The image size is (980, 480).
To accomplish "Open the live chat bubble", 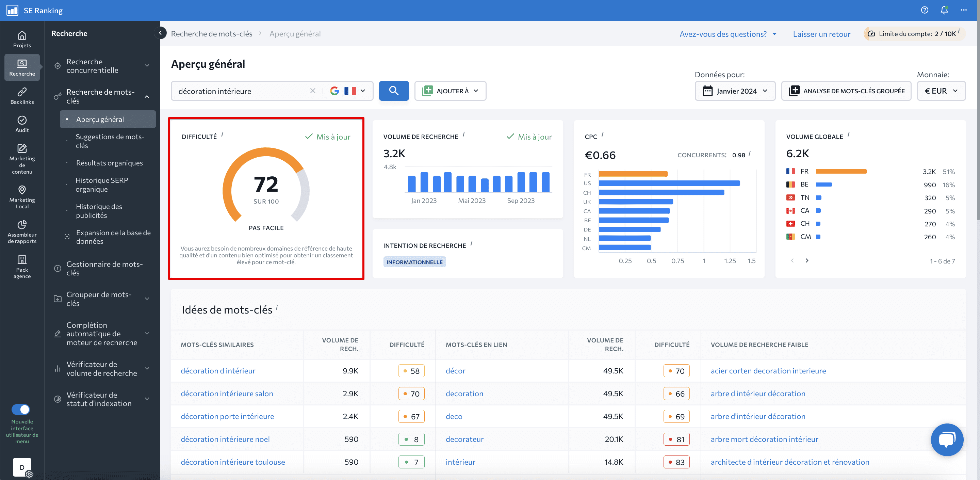I will point(947,439).
